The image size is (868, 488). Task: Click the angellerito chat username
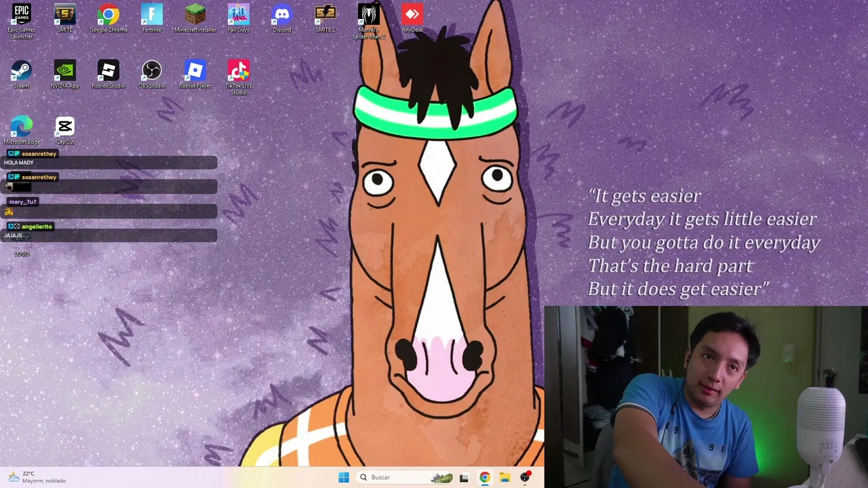pyautogui.click(x=37, y=226)
